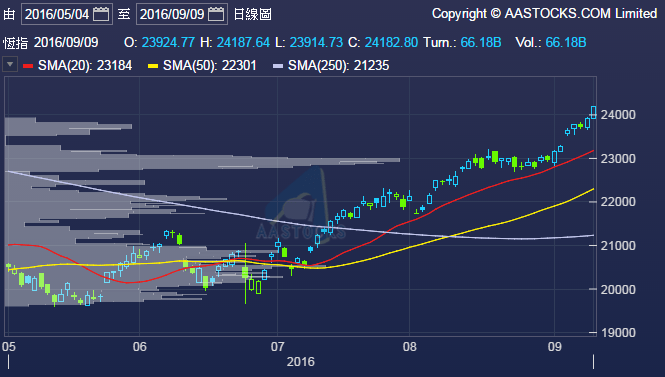Viewport: 665px width, 377px height.
Task: Click the Turn. value 66.18B
Action: 481,42
